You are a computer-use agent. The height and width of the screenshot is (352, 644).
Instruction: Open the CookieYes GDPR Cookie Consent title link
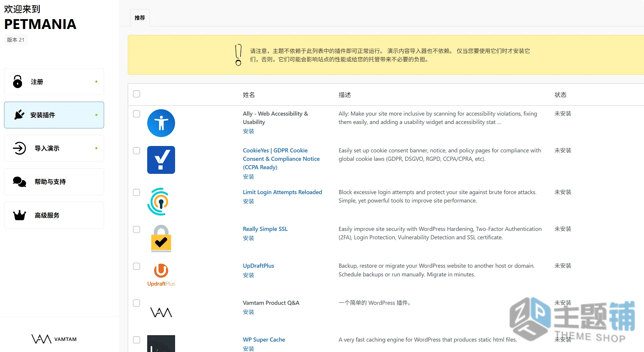(281, 159)
